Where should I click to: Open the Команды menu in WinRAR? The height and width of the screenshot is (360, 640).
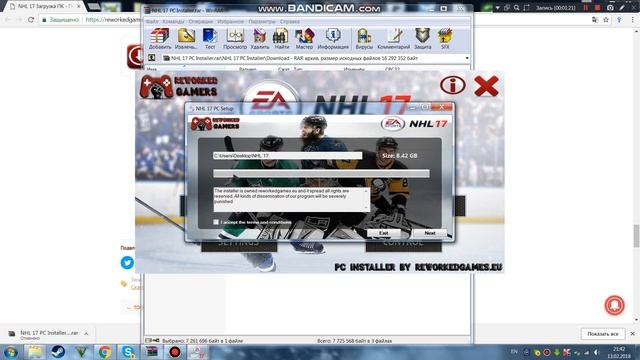173,22
